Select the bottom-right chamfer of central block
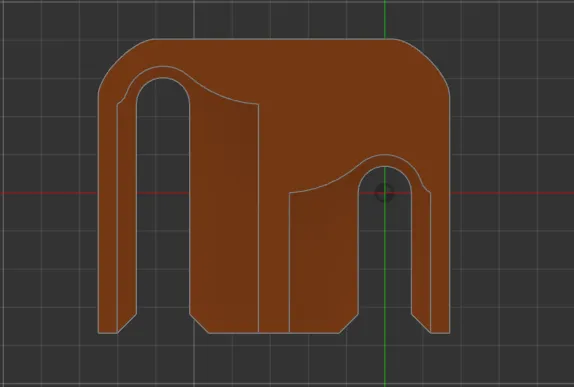The width and height of the screenshot is (574, 387). pyautogui.click(x=349, y=323)
